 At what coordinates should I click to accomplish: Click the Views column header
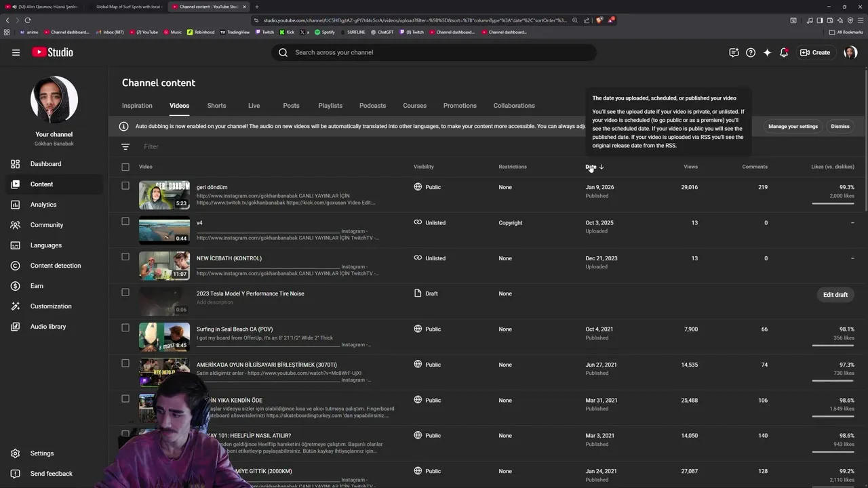(690, 167)
